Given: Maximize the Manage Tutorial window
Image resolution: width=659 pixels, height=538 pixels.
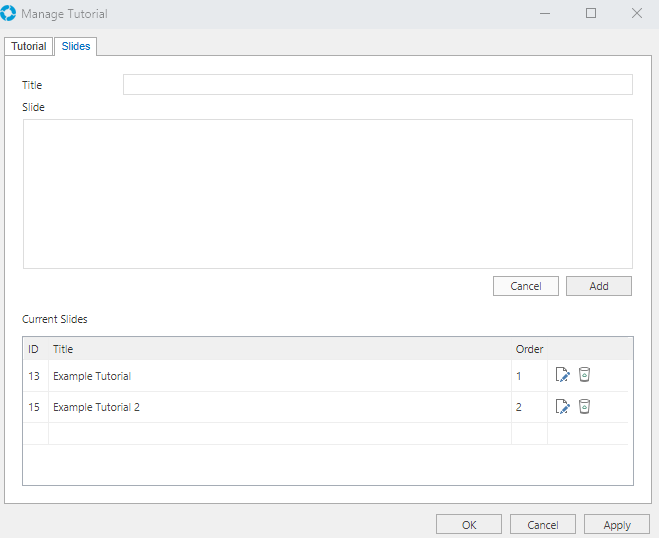Looking at the screenshot, I should click(591, 14).
